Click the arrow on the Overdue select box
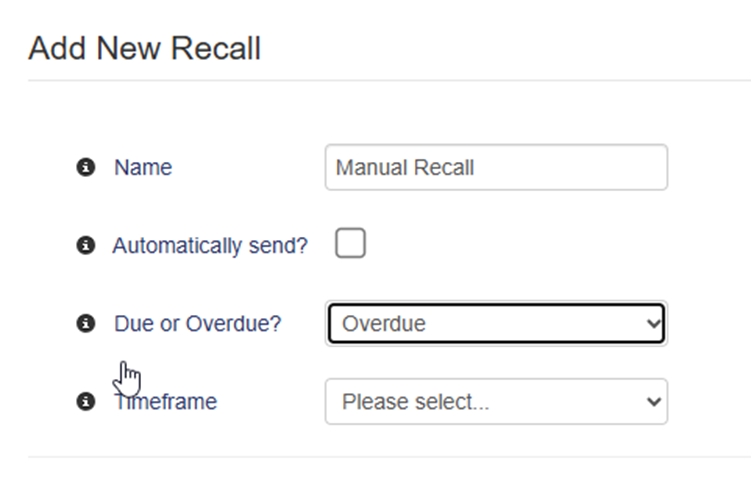Screen dimensions: 751x478 (x=654, y=324)
